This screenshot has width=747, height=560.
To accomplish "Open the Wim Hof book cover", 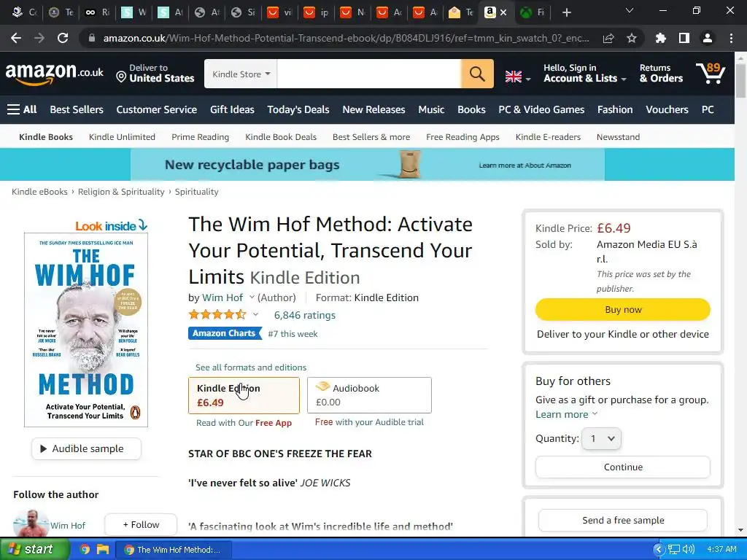I will point(86,330).
